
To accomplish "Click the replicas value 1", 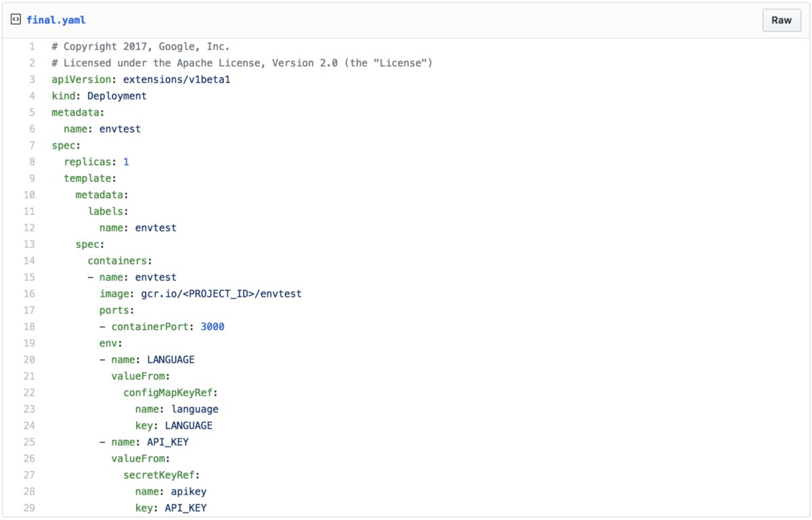I will pos(126,162).
